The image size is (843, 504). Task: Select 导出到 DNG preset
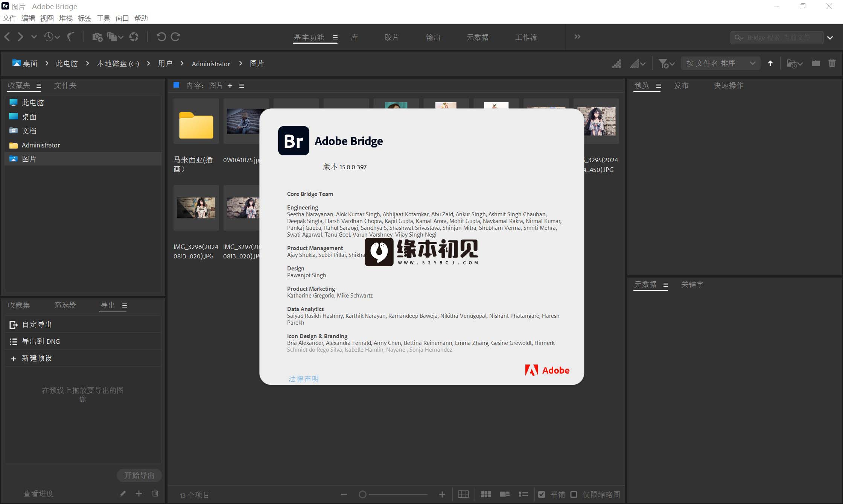(83, 341)
